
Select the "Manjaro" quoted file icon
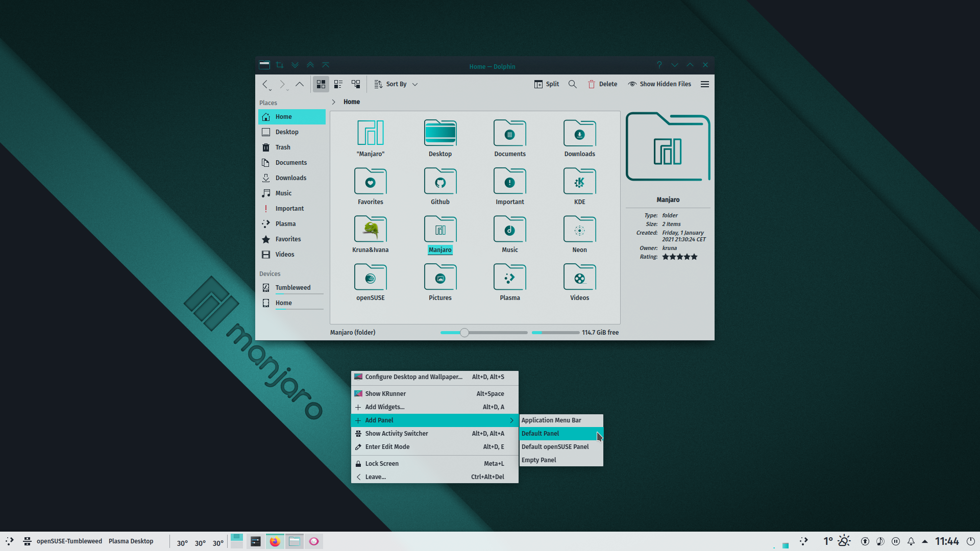pyautogui.click(x=371, y=133)
